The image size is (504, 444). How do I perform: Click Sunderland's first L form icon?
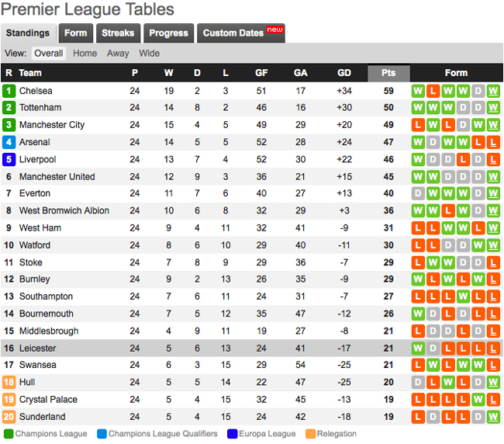[418, 417]
